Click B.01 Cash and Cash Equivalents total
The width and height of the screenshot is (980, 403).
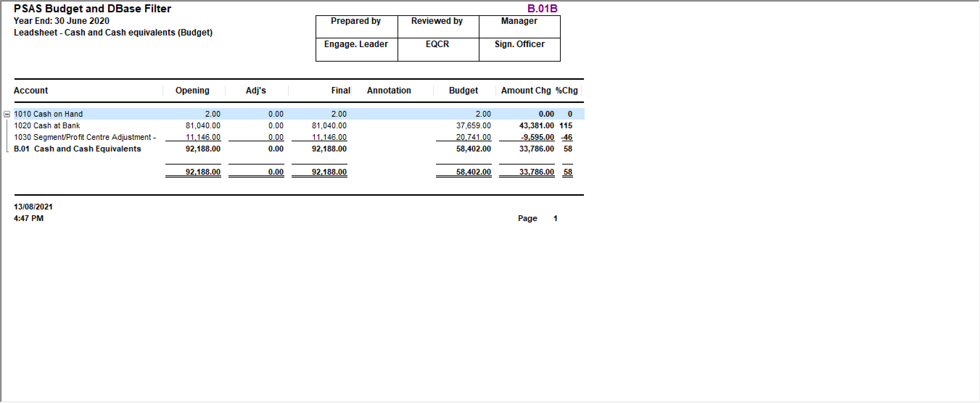(77, 149)
